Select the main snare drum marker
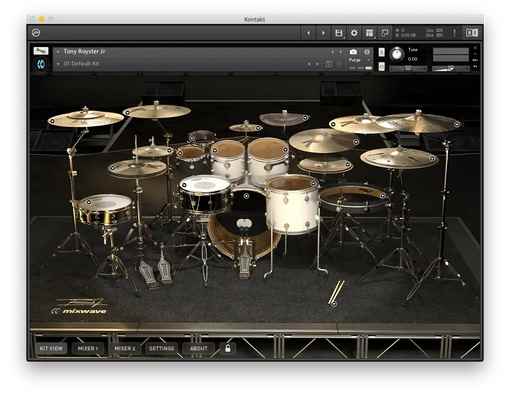Image resolution: width=507 pixels, height=393 pixels. pos(184,185)
